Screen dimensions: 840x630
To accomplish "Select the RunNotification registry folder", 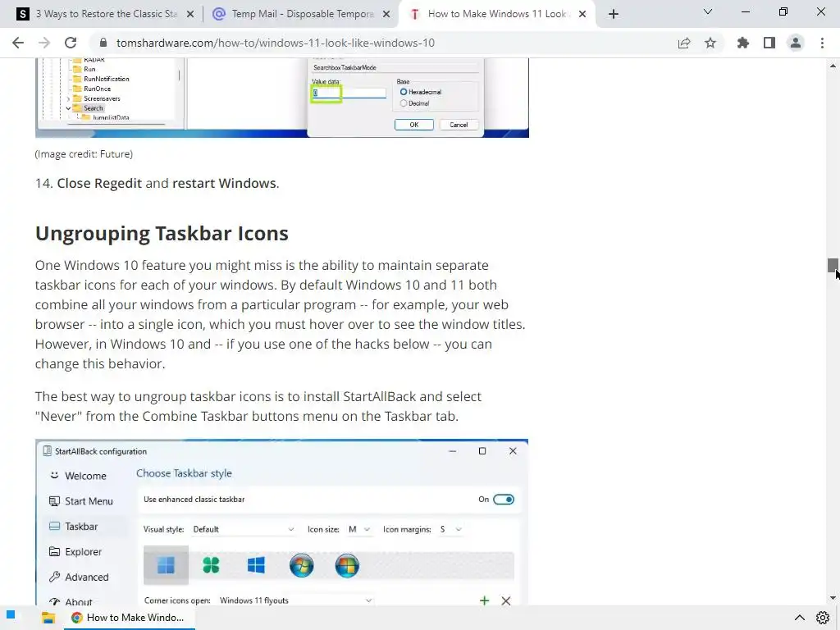I will (x=102, y=79).
